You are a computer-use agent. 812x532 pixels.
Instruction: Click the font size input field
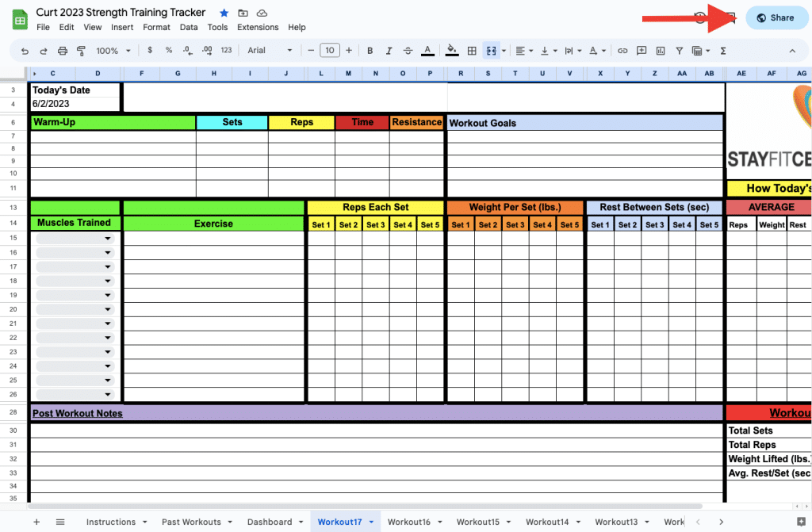[330, 51]
